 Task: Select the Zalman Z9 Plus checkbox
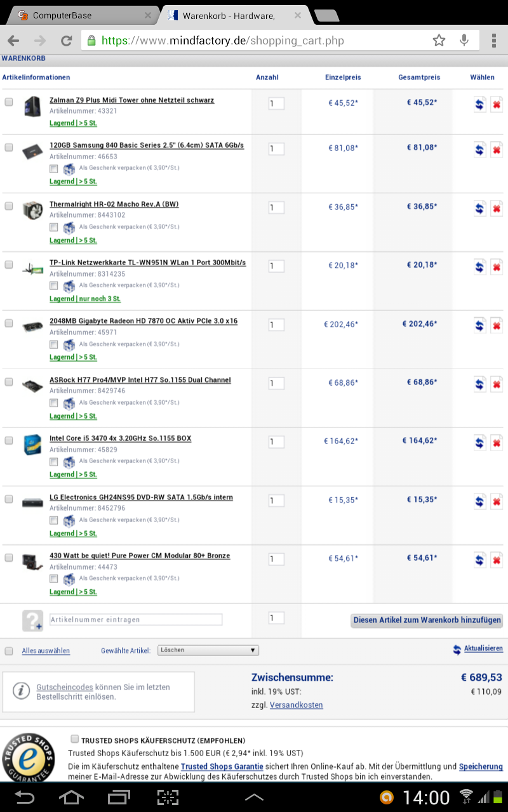click(x=9, y=102)
